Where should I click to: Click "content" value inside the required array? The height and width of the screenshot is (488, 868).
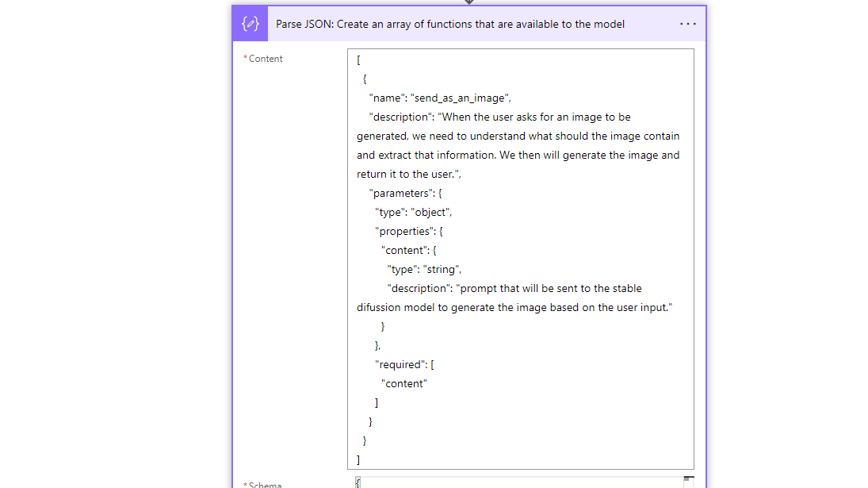point(404,383)
